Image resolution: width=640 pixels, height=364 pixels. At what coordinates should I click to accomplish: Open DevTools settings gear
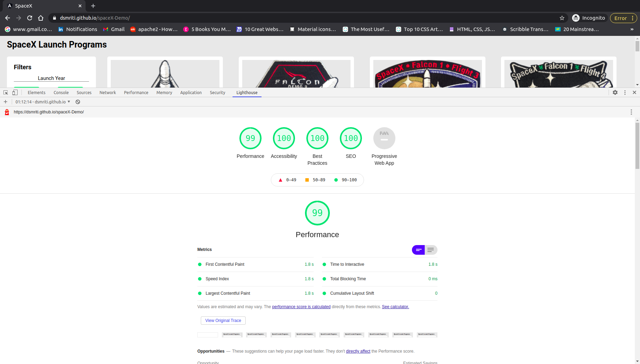[615, 92]
